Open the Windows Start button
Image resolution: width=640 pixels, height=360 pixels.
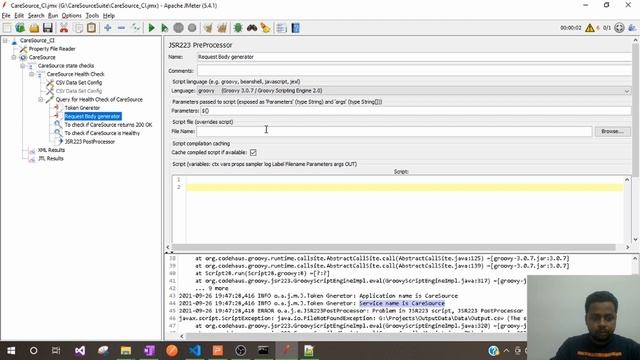tap(11, 351)
